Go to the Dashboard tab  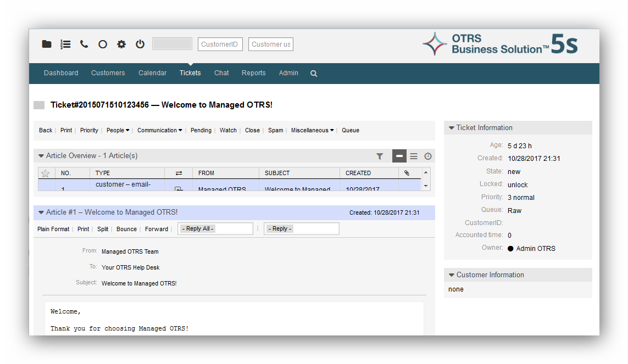(x=61, y=73)
